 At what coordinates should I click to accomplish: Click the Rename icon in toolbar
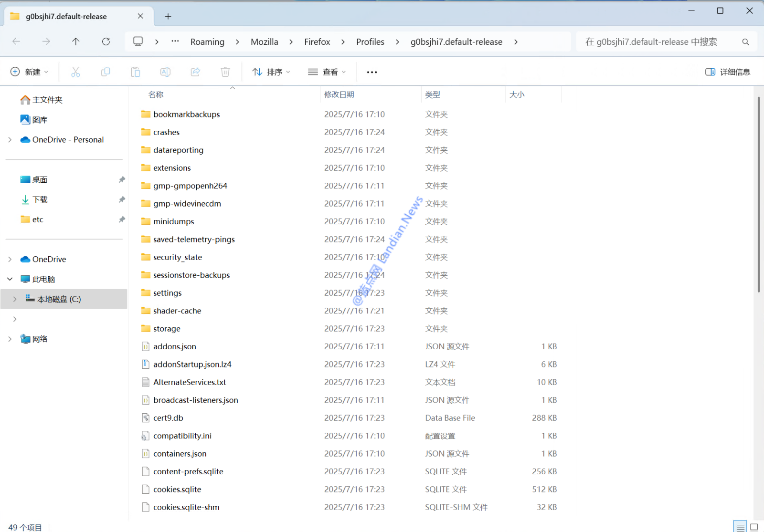[165, 72]
